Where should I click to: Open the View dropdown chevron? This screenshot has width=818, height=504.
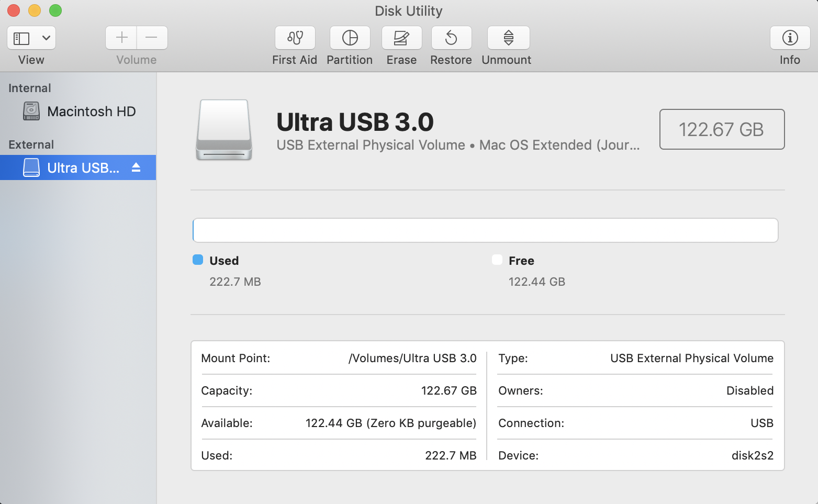pos(46,38)
